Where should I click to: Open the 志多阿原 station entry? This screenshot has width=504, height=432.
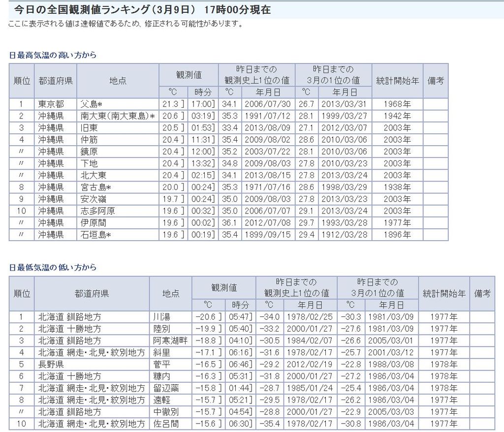coord(97,211)
